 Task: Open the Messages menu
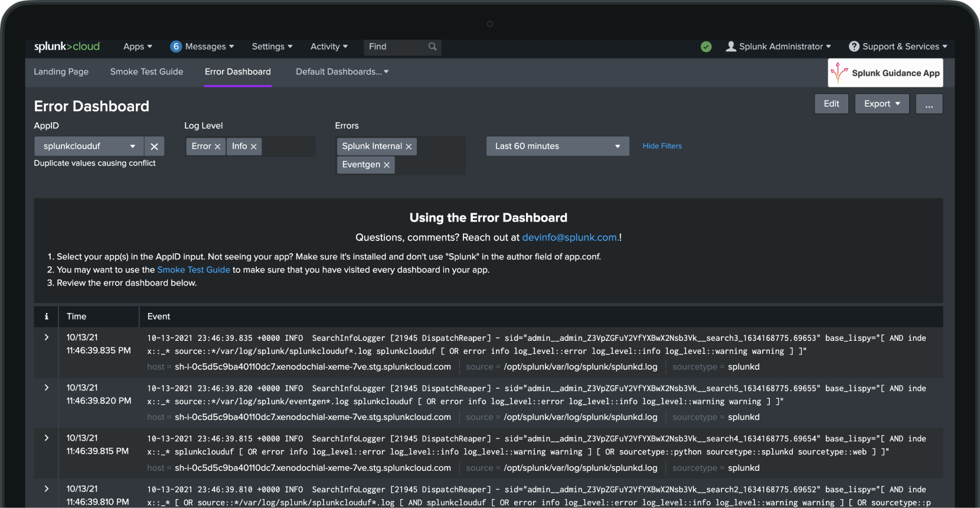[x=210, y=47]
